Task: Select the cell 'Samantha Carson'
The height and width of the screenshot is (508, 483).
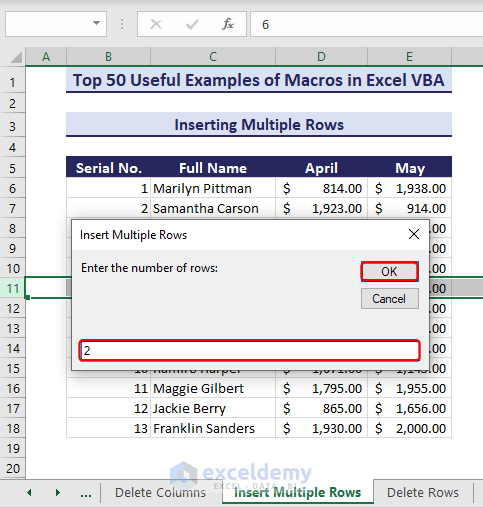Action: pyautogui.click(x=213, y=208)
